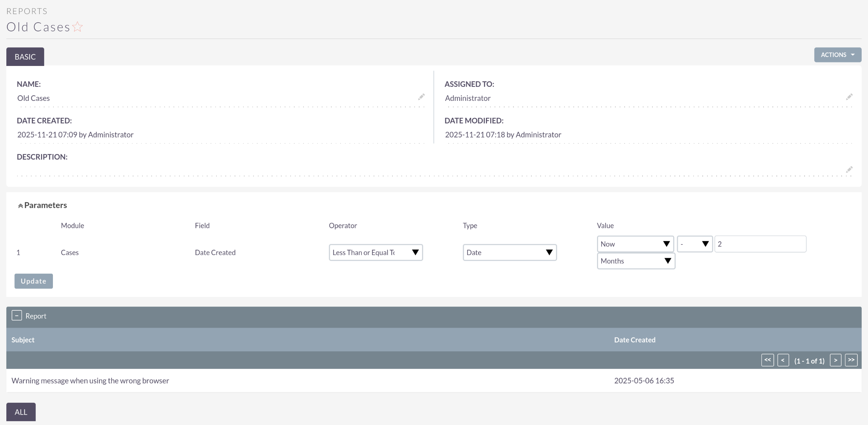Open the Now value dropdown
This screenshot has height=425, width=868.
[635, 244]
